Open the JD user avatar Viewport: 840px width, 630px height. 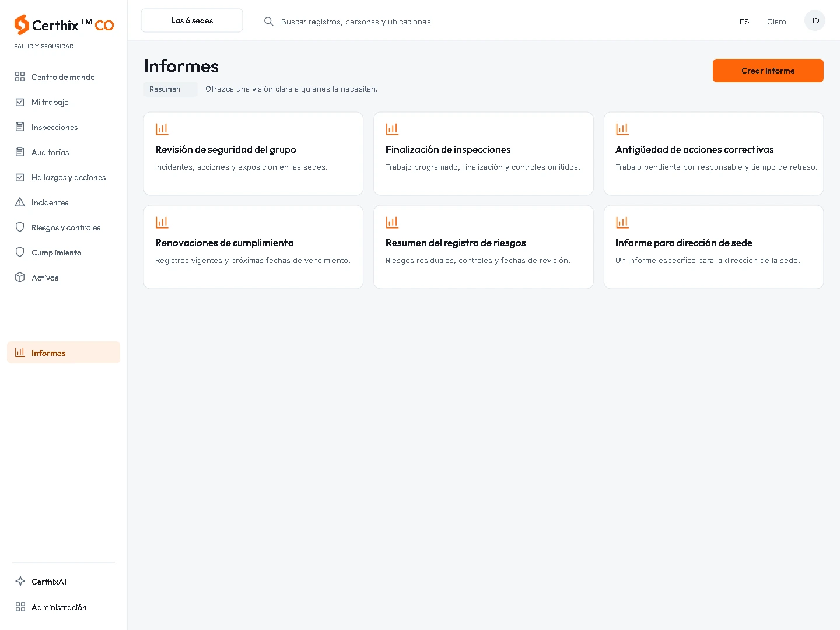814,20
